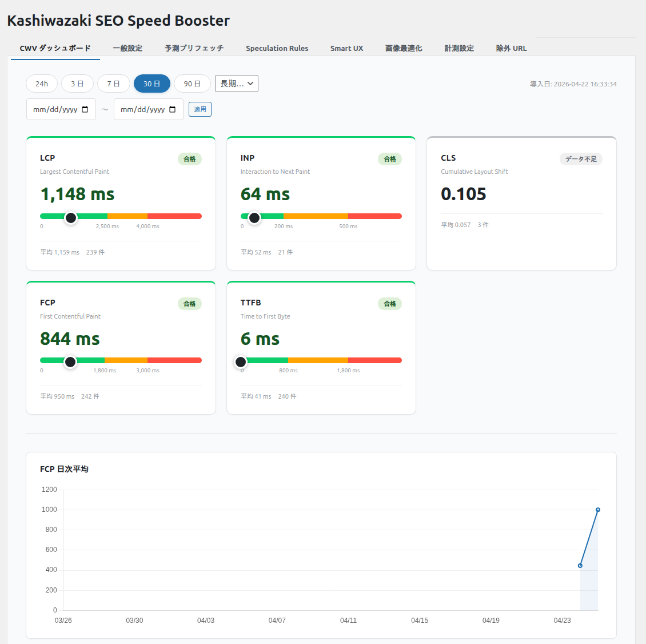Viewport: 646px width, 644px height.
Task: Select the 90日 time range
Action: pyautogui.click(x=192, y=84)
